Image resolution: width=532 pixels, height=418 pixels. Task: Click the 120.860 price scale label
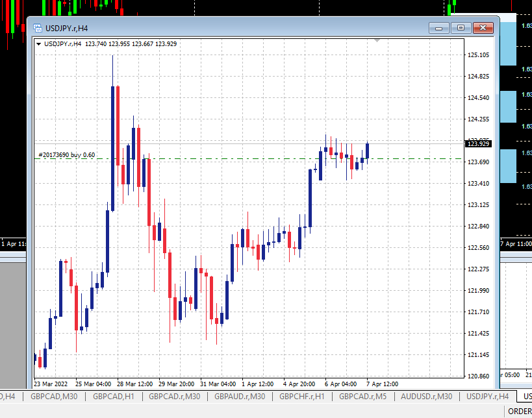coord(478,376)
